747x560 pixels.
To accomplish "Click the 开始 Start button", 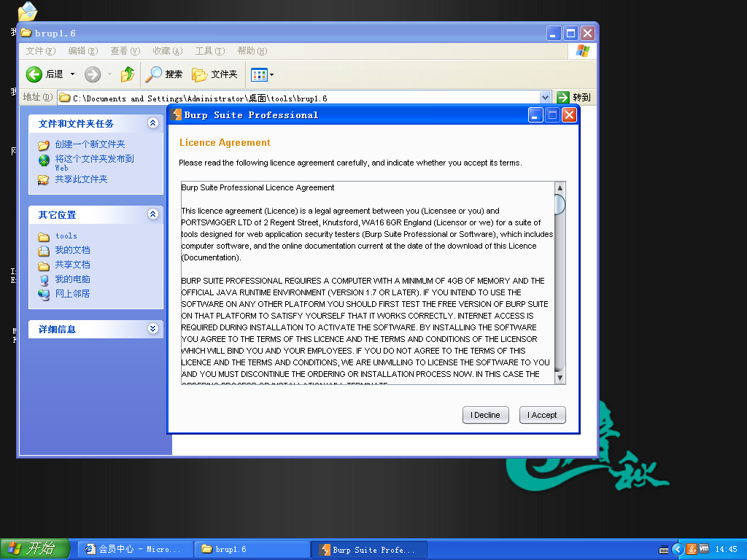I will (35, 549).
